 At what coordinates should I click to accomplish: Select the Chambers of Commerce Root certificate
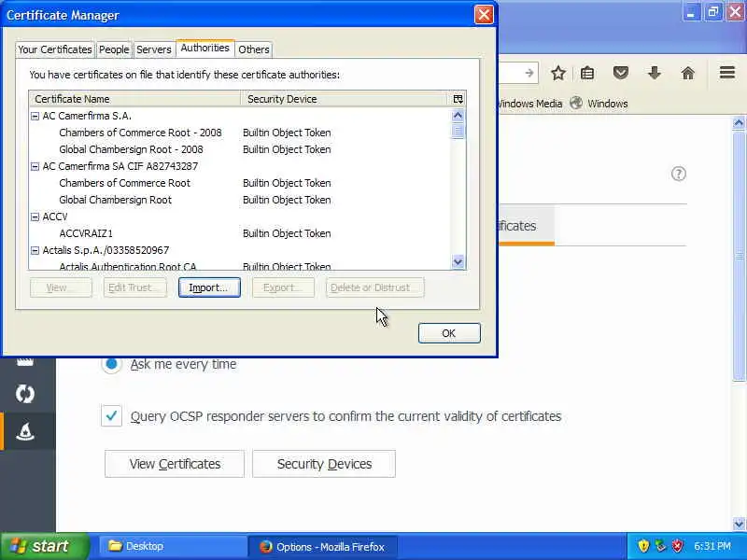click(240, 183)
